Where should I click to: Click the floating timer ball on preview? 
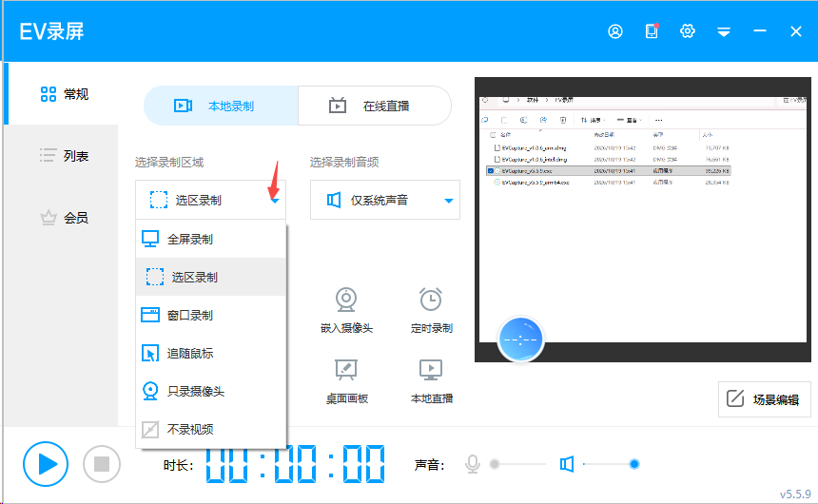click(x=520, y=339)
